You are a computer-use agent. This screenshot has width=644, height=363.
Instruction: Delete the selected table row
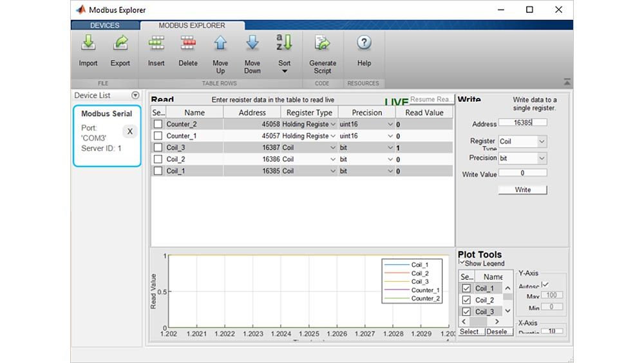click(188, 44)
